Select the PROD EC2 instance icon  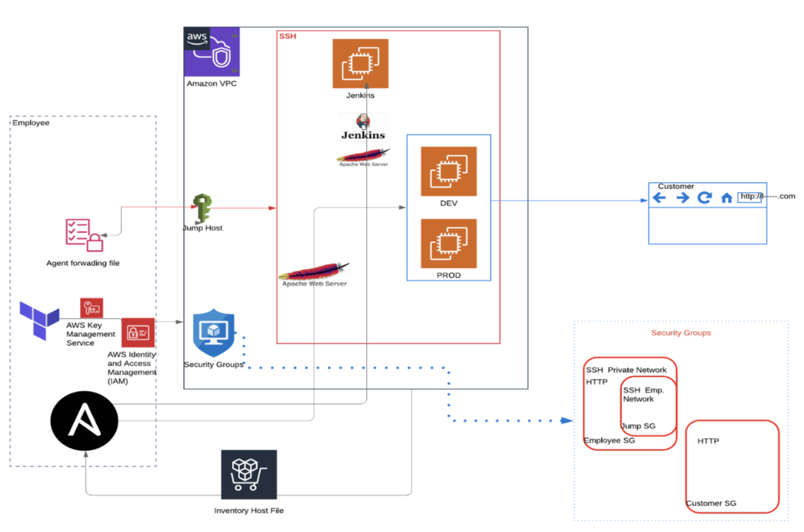449,244
